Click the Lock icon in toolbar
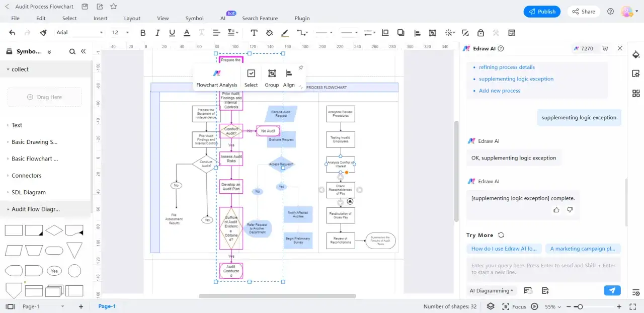The width and height of the screenshot is (644, 313). (x=480, y=33)
